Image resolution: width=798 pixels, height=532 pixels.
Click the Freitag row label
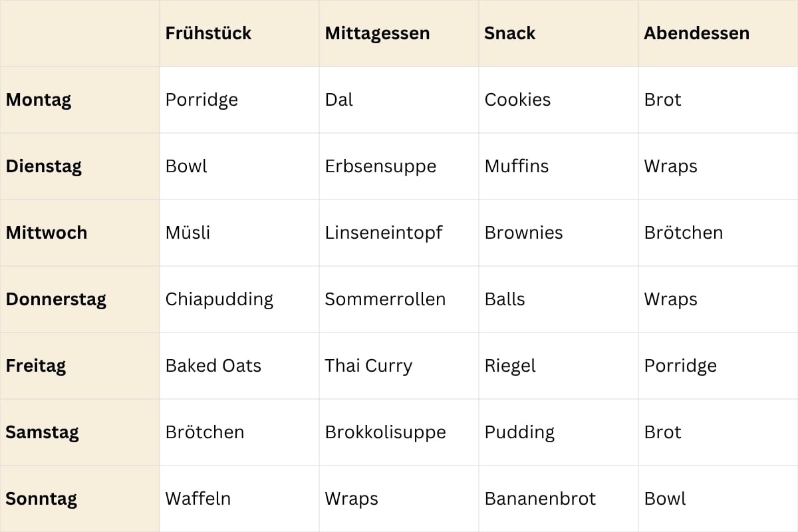click(x=36, y=366)
